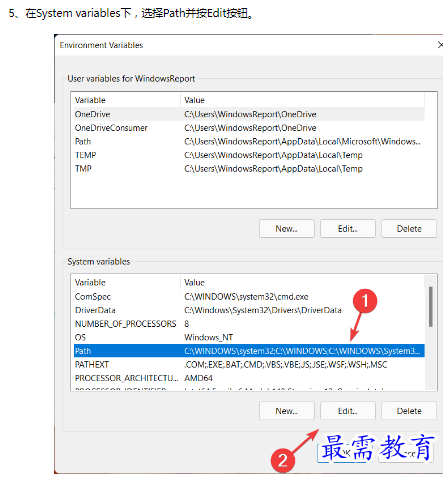Click the AMD64 value cell

pos(198,378)
